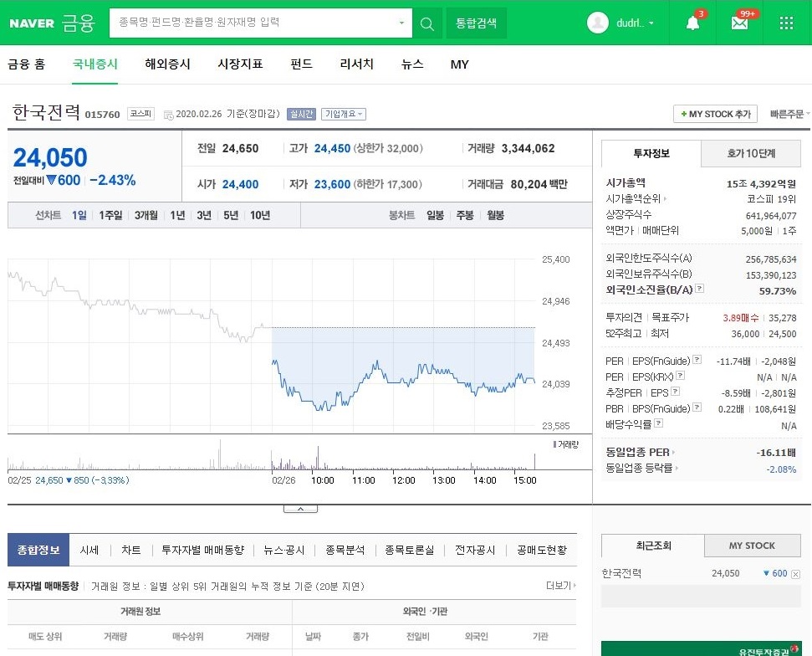Select the 3개월 line chart range
The height and width of the screenshot is (656, 812).
(146, 215)
